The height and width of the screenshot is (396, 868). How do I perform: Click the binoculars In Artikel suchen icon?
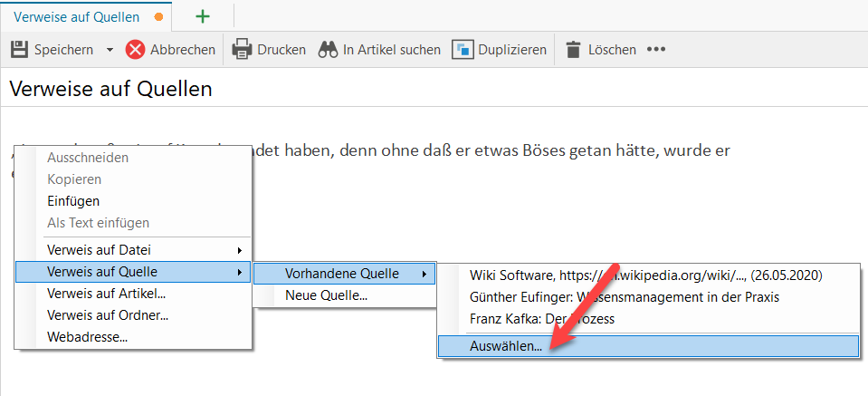328,50
